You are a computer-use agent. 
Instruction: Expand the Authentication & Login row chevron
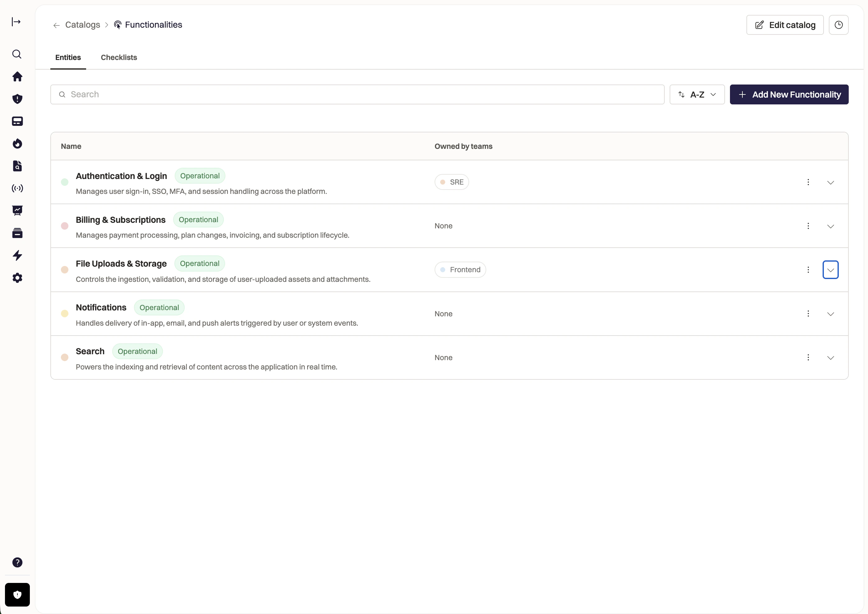point(831,183)
